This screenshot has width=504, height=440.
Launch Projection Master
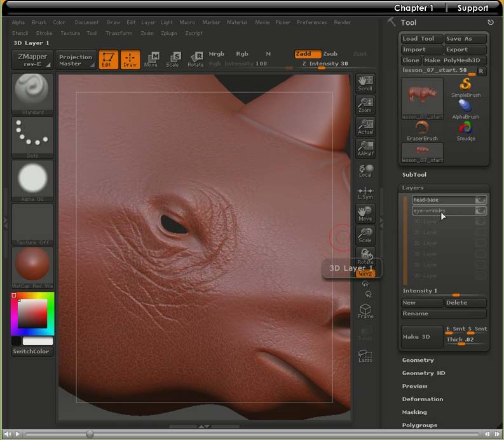(x=76, y=60)
